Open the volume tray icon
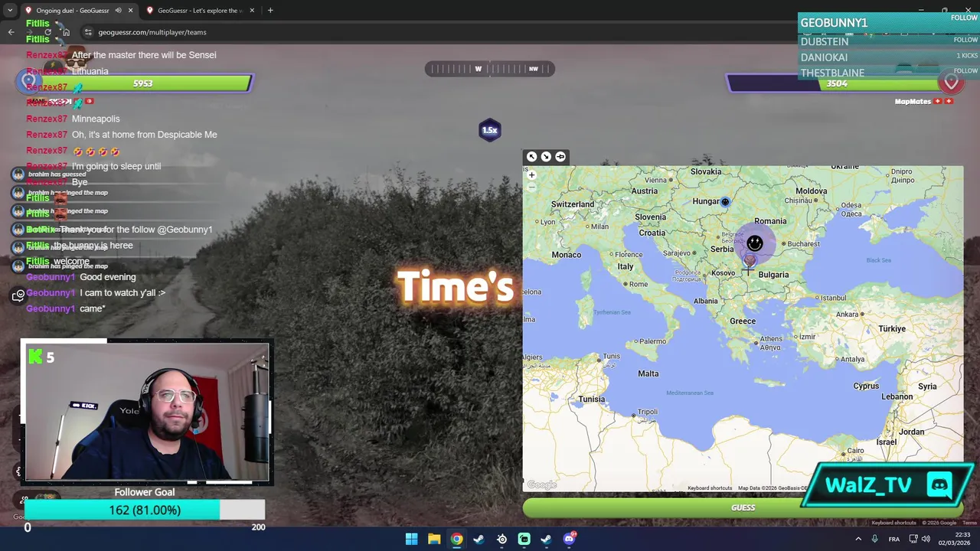Viewport: 980px width, 551px height. (926, 539)
